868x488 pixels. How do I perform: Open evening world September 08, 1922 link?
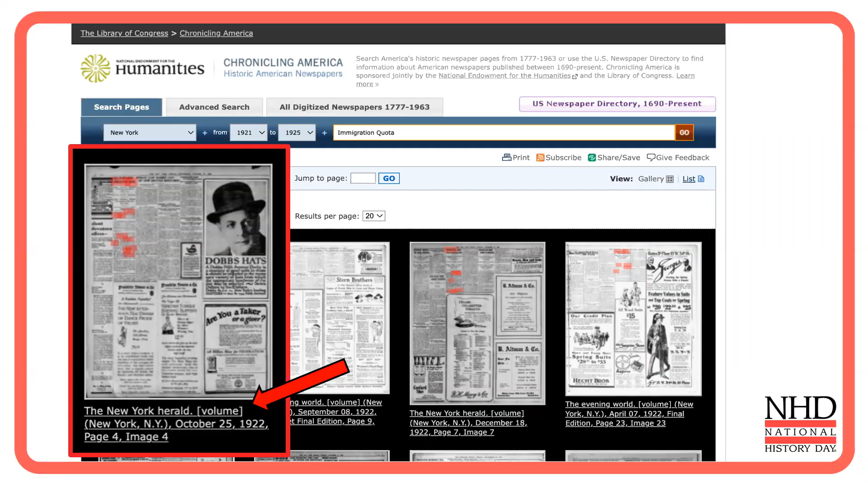point(336,412)
